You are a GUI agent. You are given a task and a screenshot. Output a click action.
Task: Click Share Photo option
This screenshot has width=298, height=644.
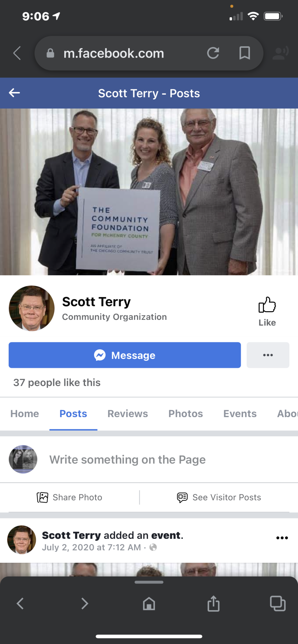[x=70, y=497]
